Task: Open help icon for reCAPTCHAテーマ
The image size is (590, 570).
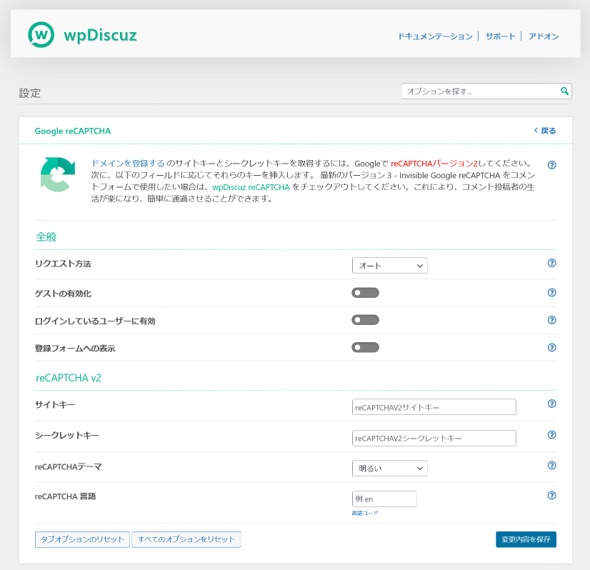Action: (552, 465)
